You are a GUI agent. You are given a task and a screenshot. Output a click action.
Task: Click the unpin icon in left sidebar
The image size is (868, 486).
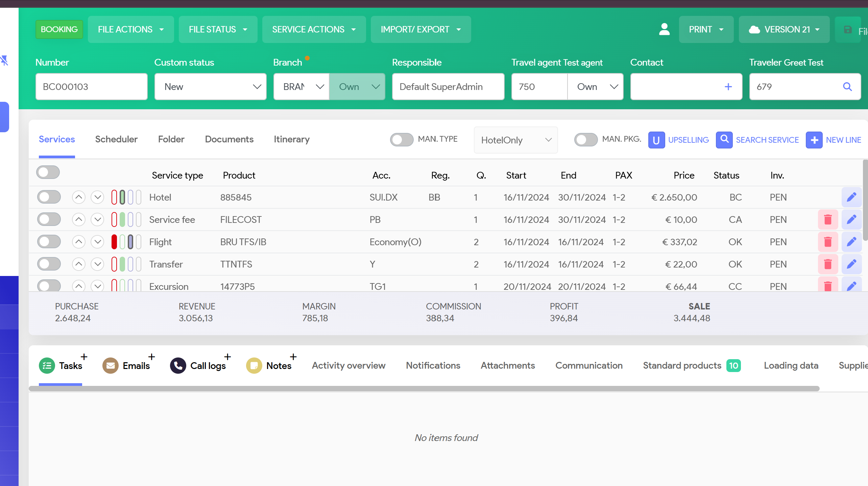(x=4, y=61)
